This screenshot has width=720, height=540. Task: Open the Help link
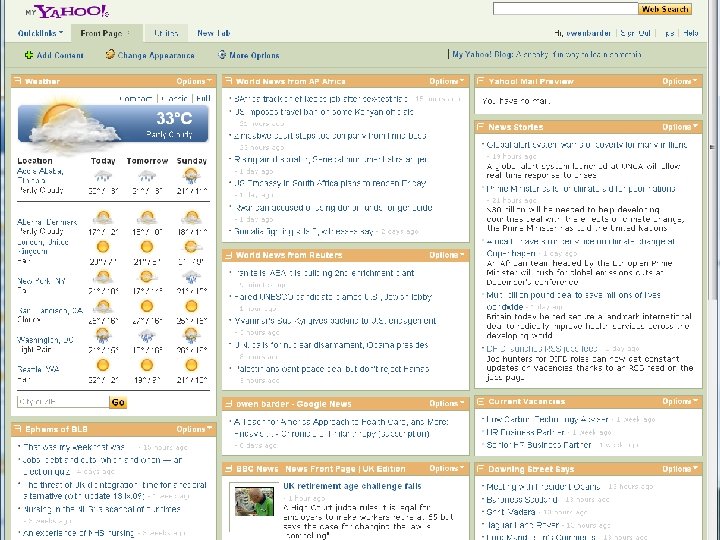(x=691, y=33)
